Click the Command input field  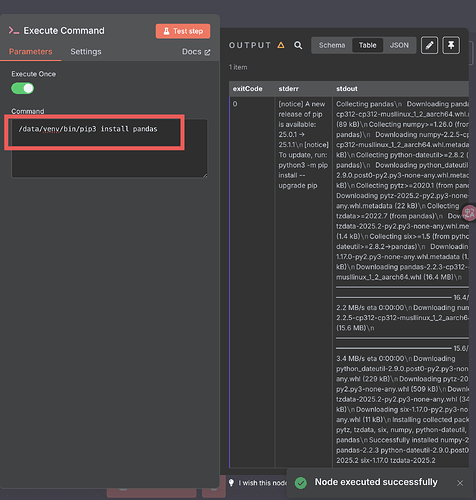click(109, 148)
